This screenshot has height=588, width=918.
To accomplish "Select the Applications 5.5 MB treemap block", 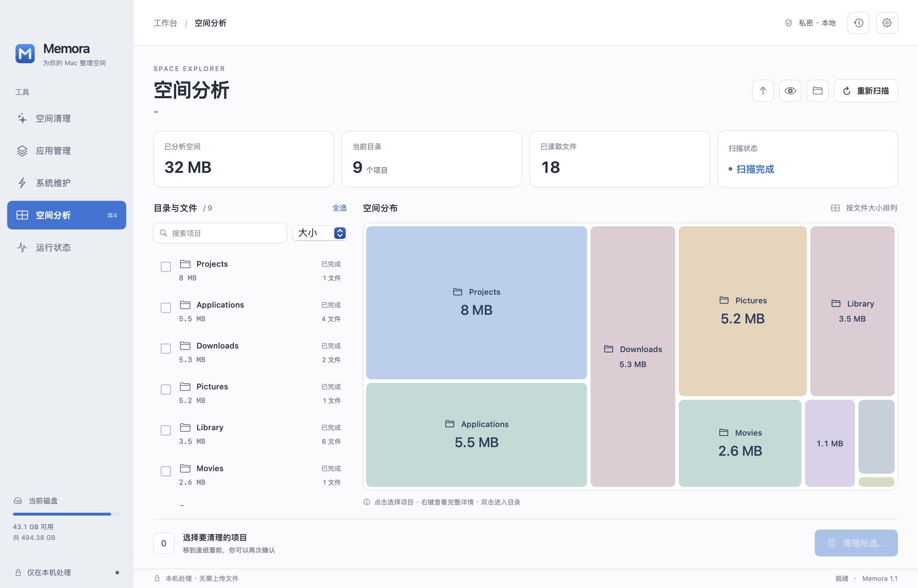I will pyautogui.click(x=476, y=435).
